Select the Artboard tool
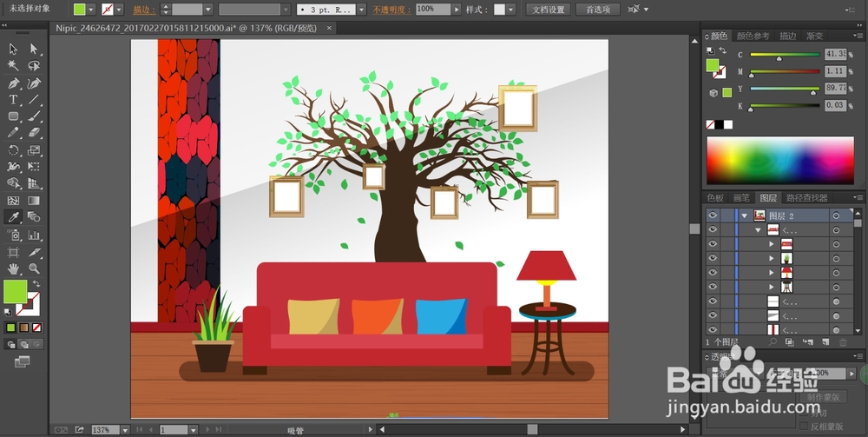Screen dimensions: 868x437 [x=13, y=253]
